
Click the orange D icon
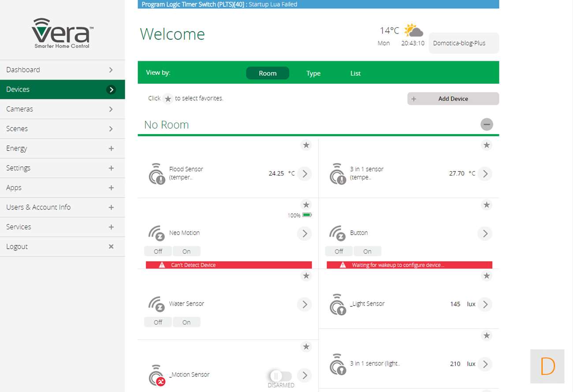click(547, 366)
